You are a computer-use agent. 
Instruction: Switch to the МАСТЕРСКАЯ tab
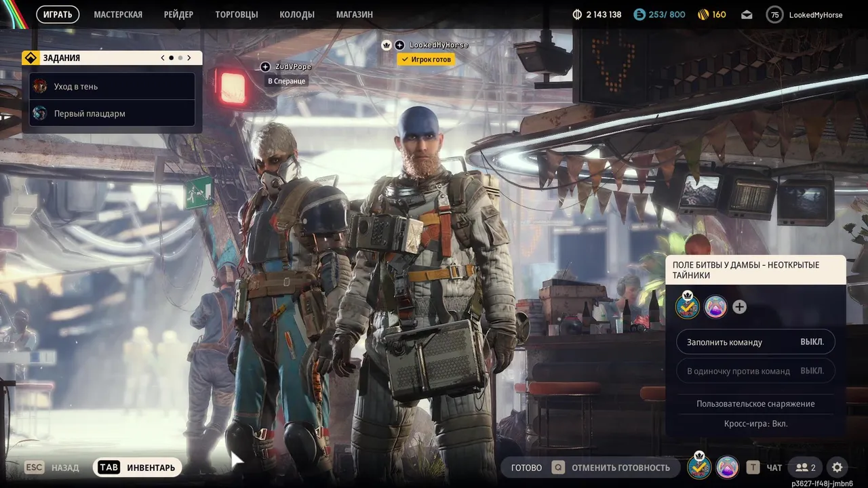click(118, 14)
